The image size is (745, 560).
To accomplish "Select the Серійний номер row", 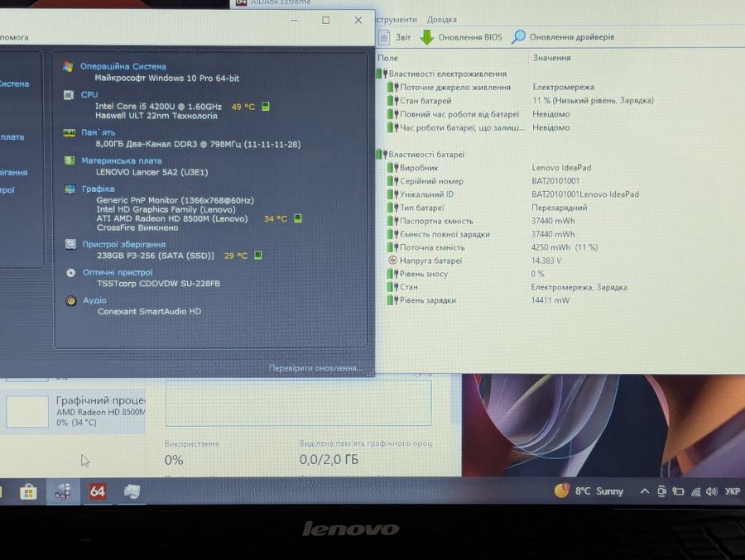I will click(483, 181).
